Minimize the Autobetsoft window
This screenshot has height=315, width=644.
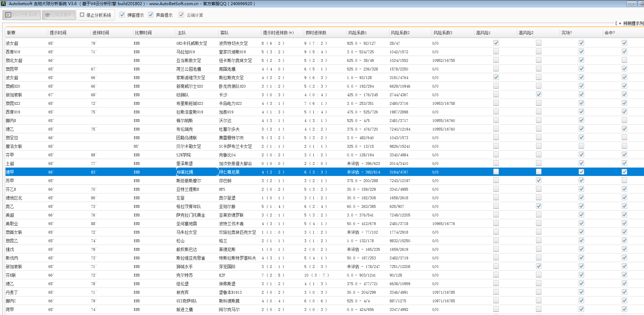[x=631, y=4]
